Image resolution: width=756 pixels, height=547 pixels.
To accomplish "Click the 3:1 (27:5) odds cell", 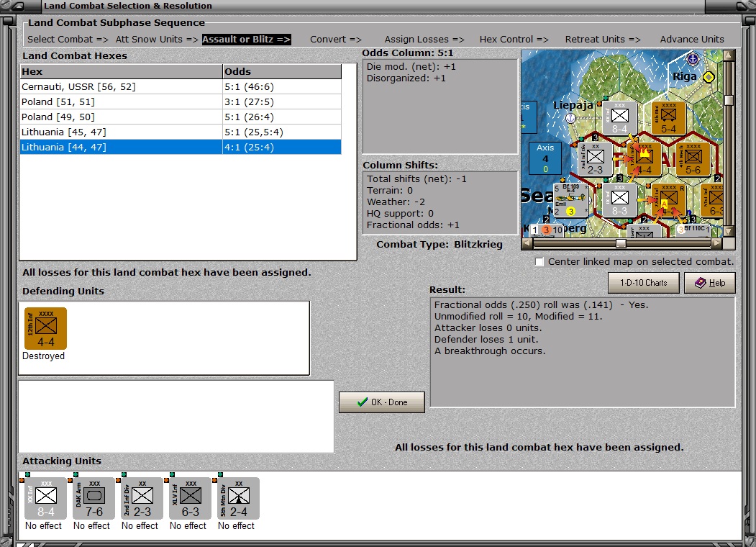I will (x=282, y=101).
